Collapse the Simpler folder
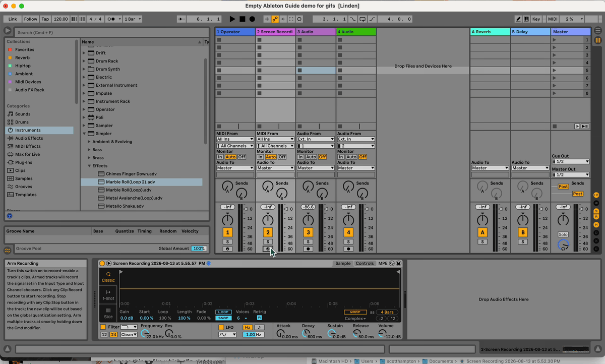The height and width of the screenshot is (364, 605). coord(85,134)
